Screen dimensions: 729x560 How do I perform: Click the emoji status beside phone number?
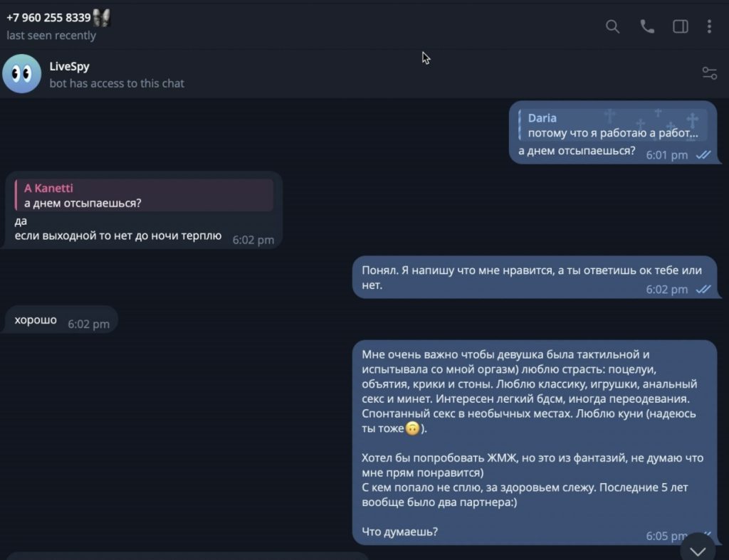[101, 18]
